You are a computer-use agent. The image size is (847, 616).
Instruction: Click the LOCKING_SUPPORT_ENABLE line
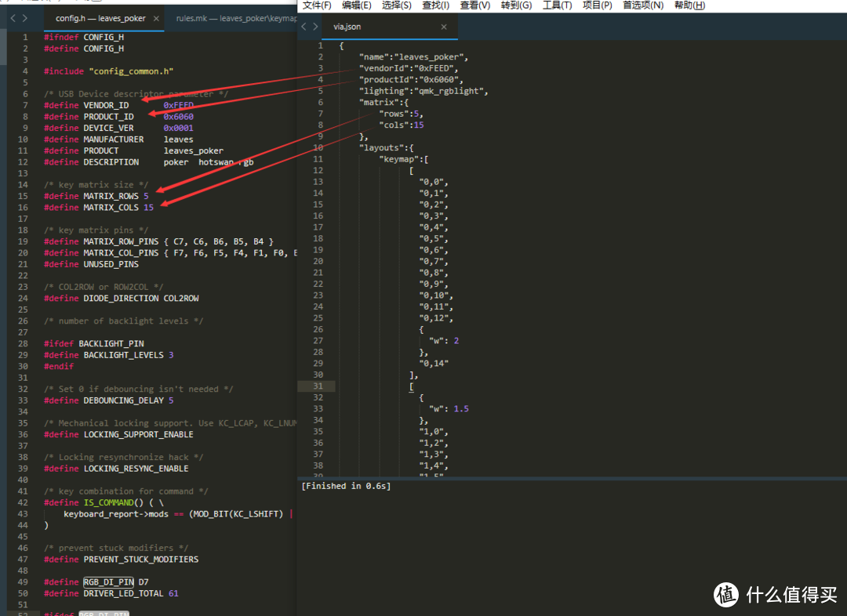pyautogui.click(x=118, y=434)
